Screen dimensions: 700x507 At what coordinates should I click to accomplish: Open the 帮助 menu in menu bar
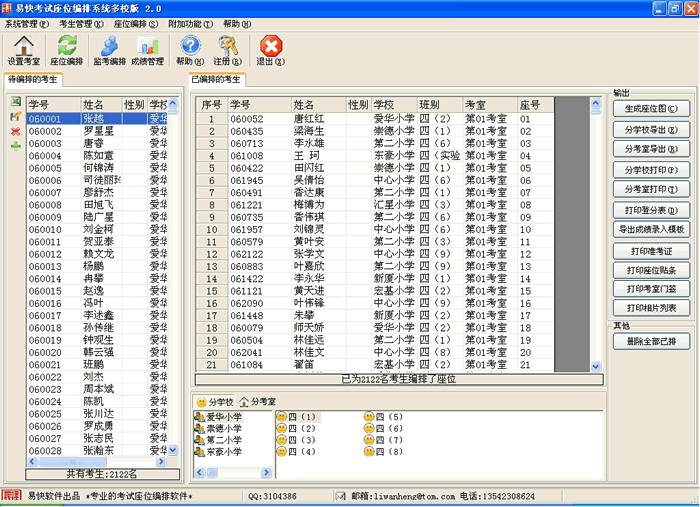coord(237,24)
